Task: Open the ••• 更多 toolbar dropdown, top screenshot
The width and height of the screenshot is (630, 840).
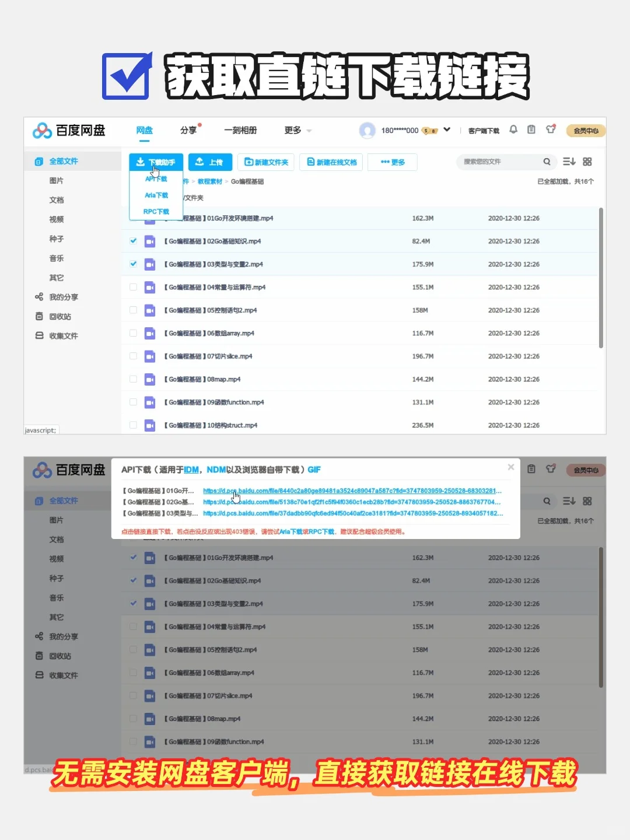Action: coord(393,162)
